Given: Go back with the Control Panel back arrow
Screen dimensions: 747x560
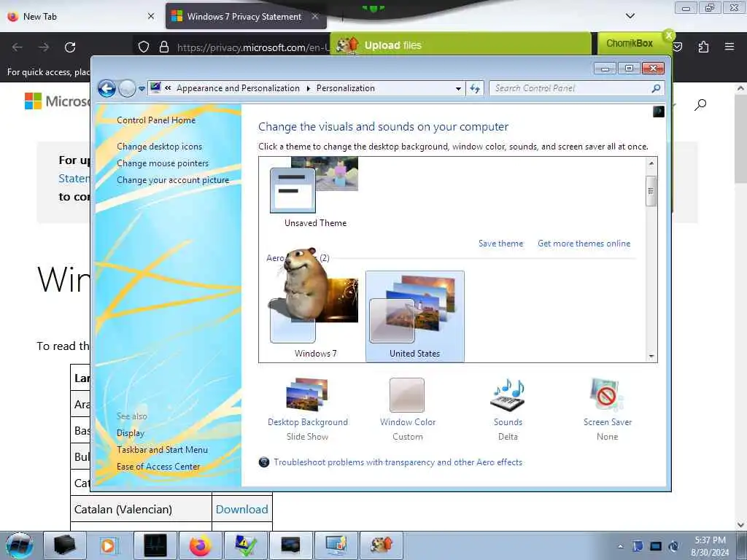Looking at the screenshot, I should (x=107, y=88).
